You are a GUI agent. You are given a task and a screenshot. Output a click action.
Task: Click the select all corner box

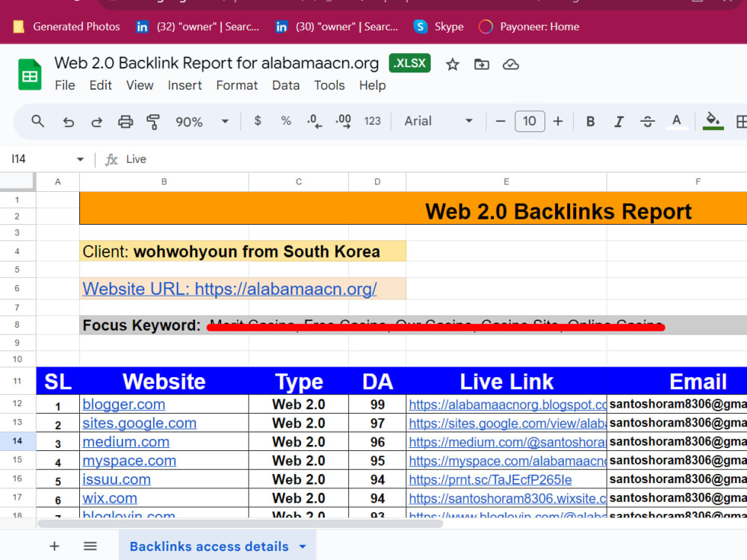18,182
